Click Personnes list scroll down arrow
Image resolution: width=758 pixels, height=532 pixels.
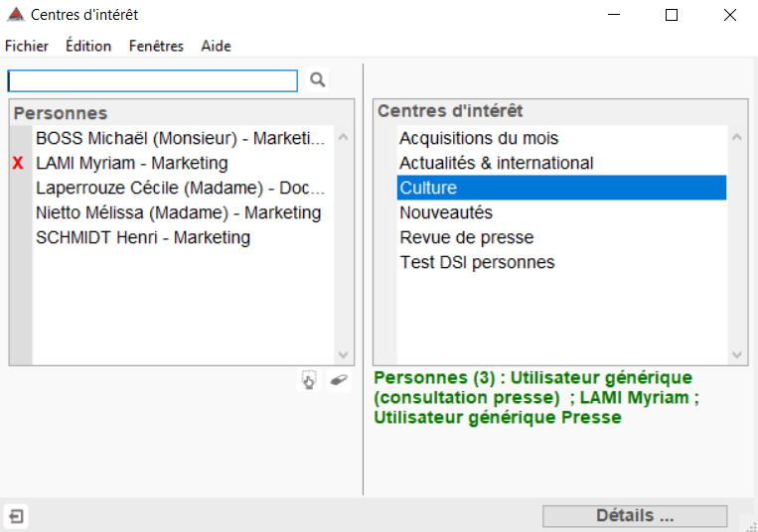point(343,354)
